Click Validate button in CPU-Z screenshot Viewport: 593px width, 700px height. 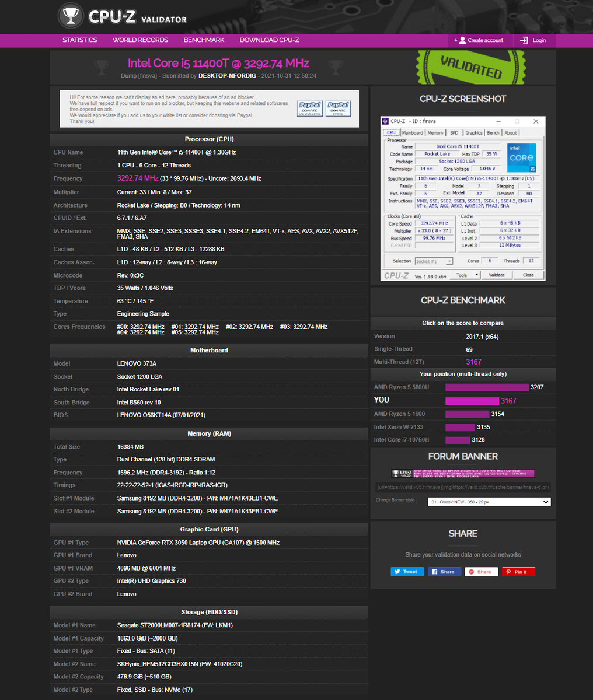click(x=497, y=275)
